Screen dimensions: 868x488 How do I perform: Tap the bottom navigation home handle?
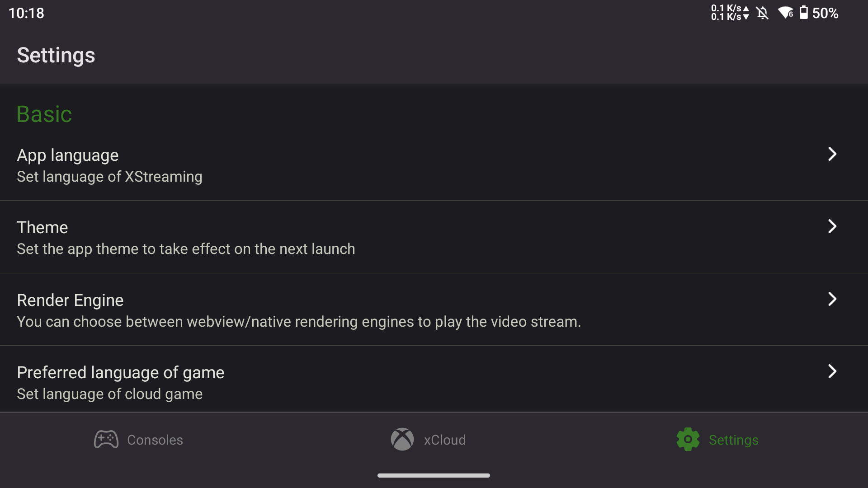pos(434,475)
